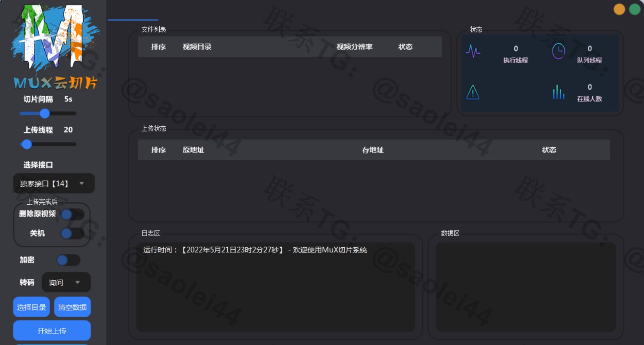Click the 存地址 column header
The height and width of the screenshot is (345, 644).
pos(373,150)
